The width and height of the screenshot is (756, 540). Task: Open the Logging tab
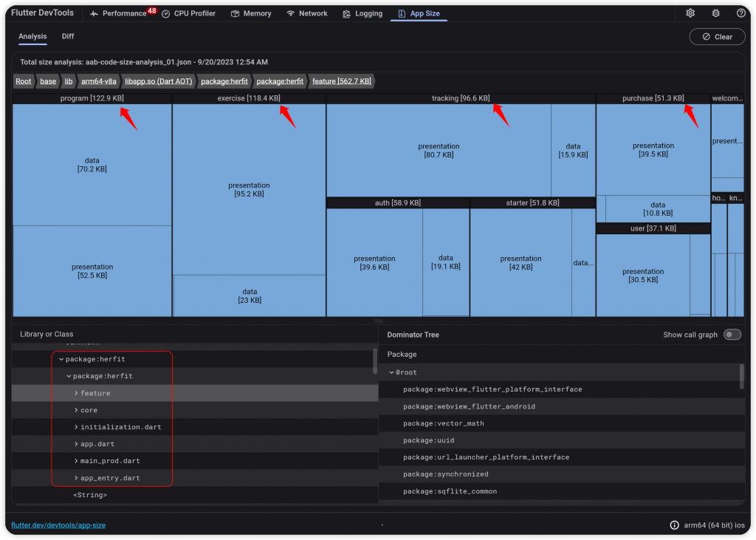click(x=362, y=13)
